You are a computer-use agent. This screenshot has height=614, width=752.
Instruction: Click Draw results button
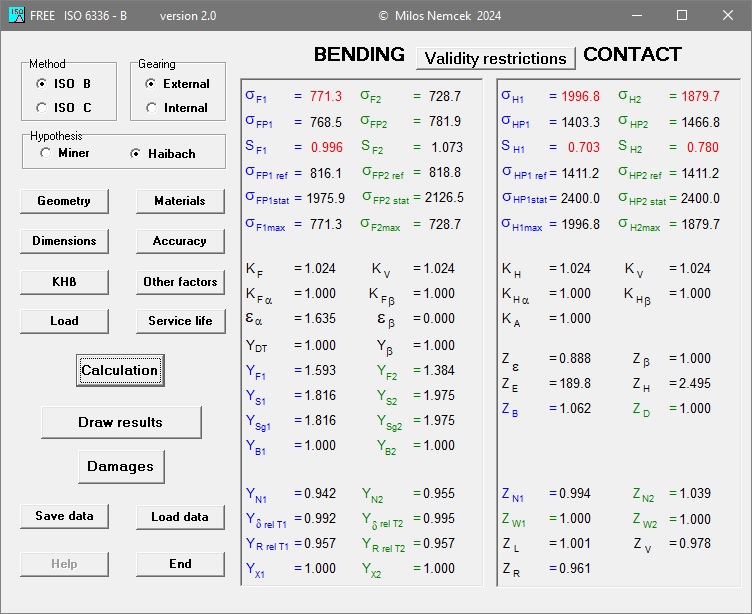[x=121, y=422]
